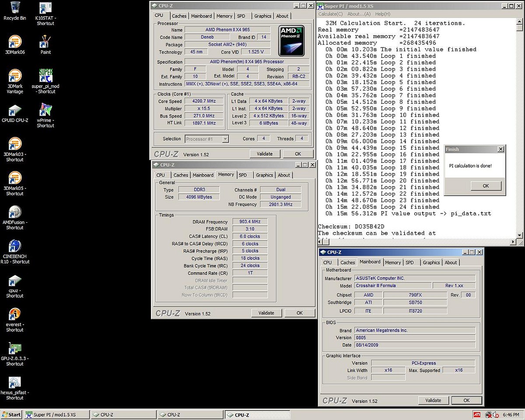Open AMDFusion shortcut icon
525x420 pixels.
pyautogui.click(x=15, y=212)
